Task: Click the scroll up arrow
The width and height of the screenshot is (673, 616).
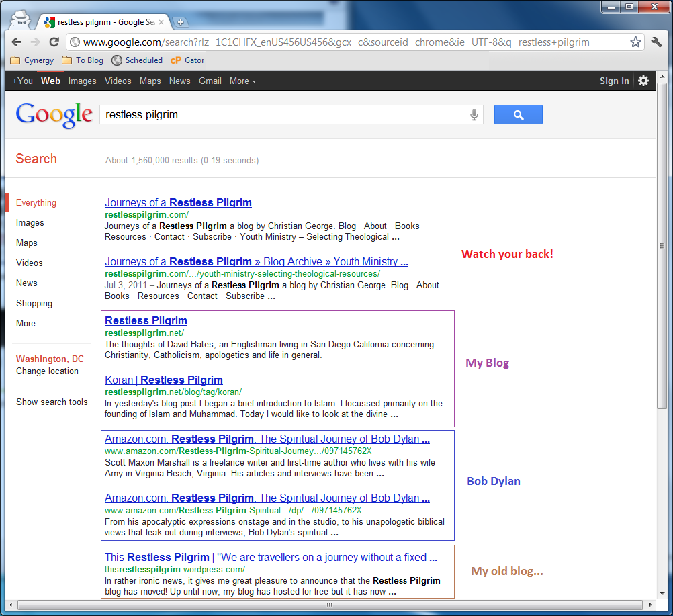Action: [662, 77]
